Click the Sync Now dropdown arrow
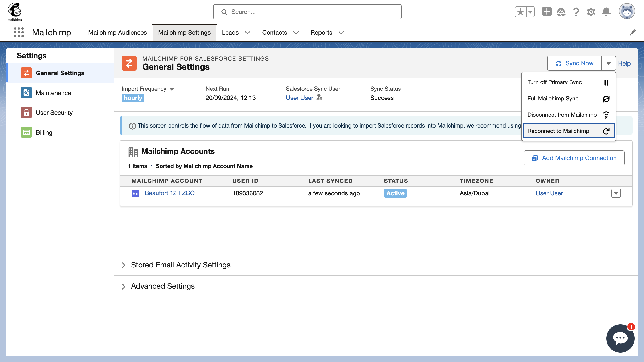Viewport: 644px width, 362px height. pyautogui.click(x=609, y=63)
